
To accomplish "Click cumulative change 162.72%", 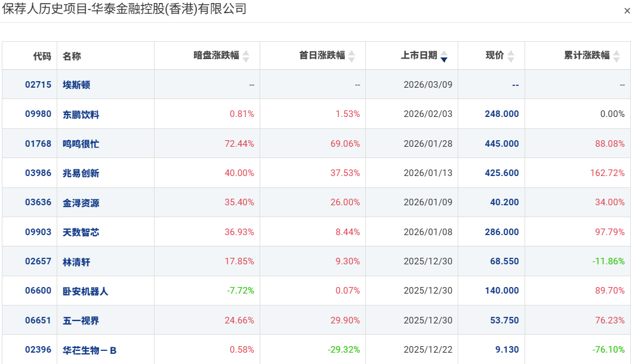I will click(x=608, y=173).
